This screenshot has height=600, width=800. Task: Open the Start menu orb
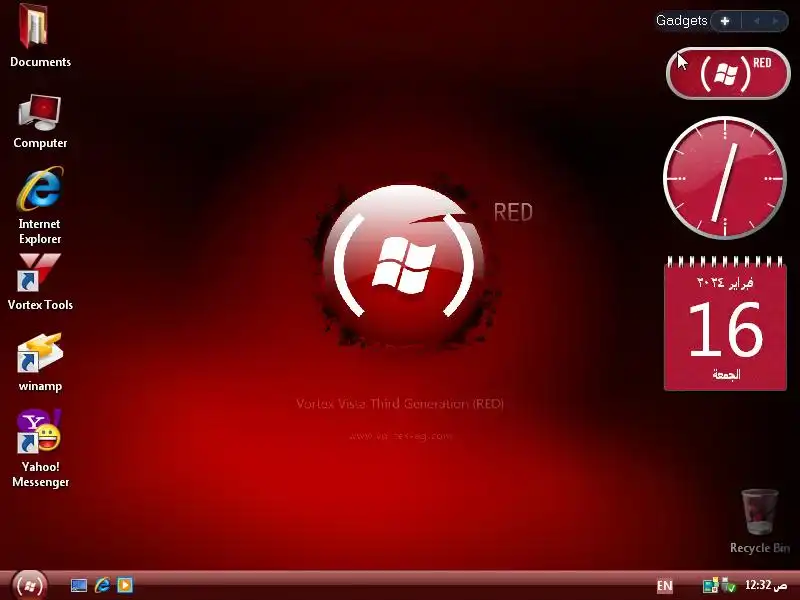pos(29,585)
